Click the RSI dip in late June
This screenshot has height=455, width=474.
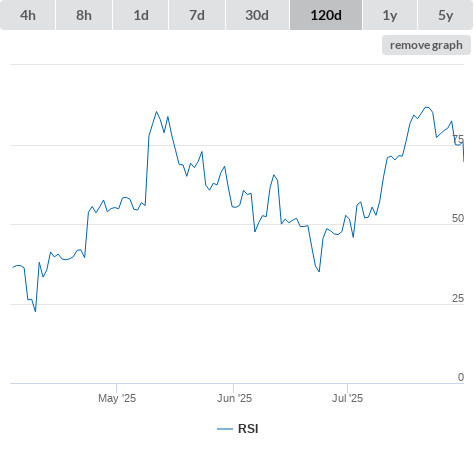pos(319,271)
